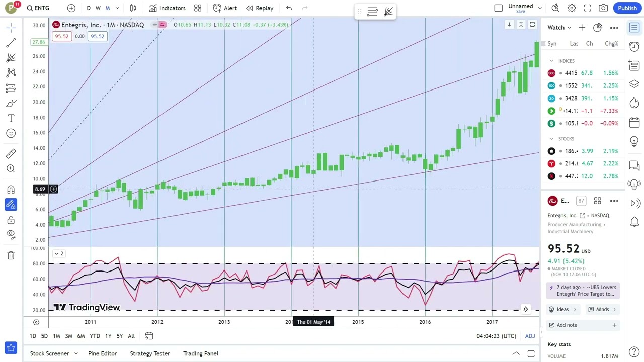Screen dimensions: 644x362
Task: Enter fullscreen mode
Action: point(587,8)
